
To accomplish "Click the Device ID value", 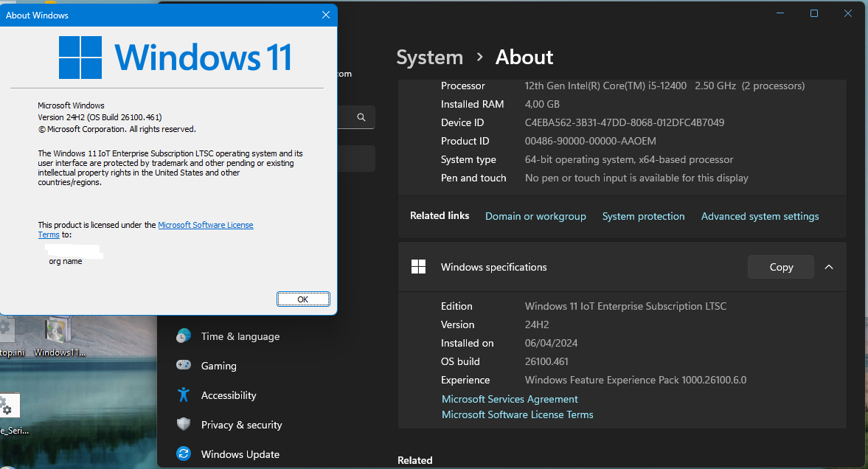I will pos(625,122).
